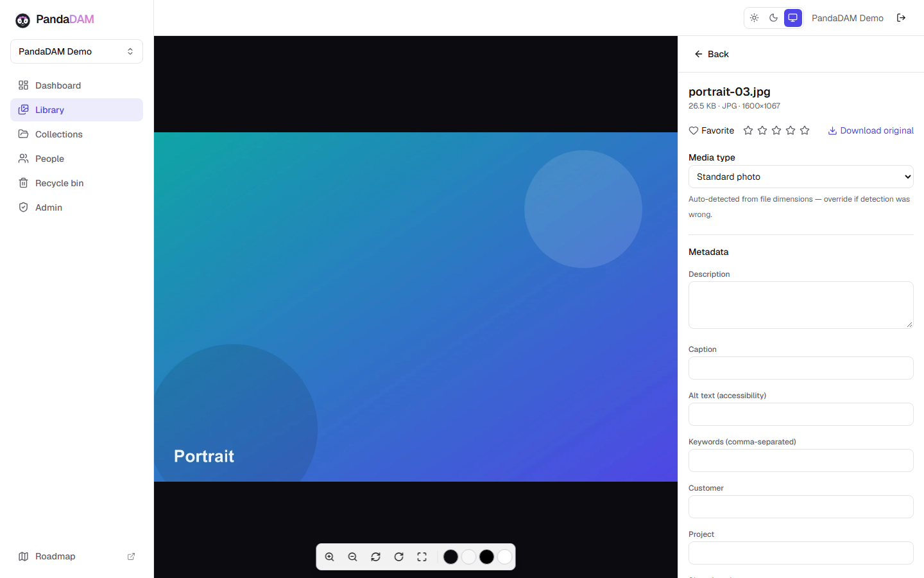Open the Media type dropdown
This screenshot has height=578, width=924.
pos(801,177)
